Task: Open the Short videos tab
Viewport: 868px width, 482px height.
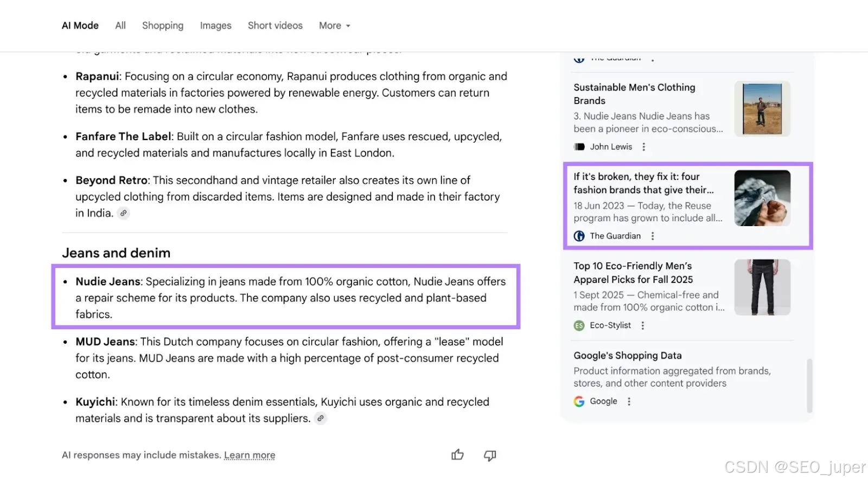Action: coord(275,25)
